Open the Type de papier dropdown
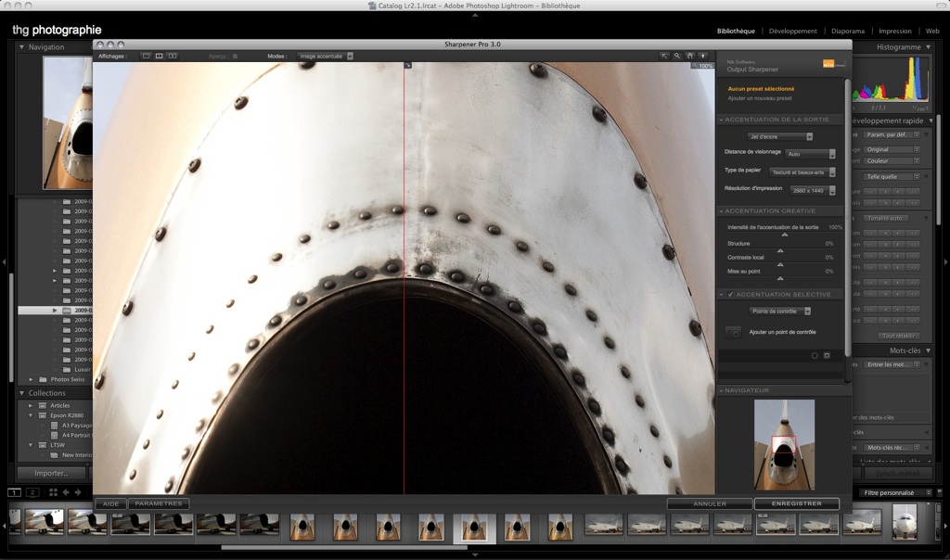 click(x=802, y=172)
